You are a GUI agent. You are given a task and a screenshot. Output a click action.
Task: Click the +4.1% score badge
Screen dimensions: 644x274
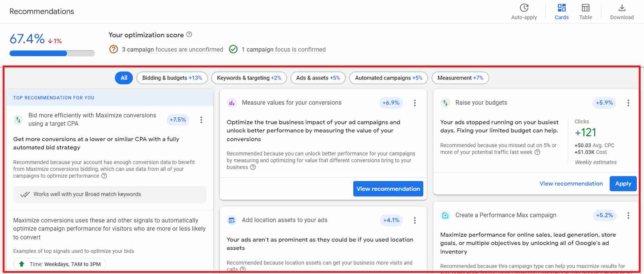tap(391, 220)
